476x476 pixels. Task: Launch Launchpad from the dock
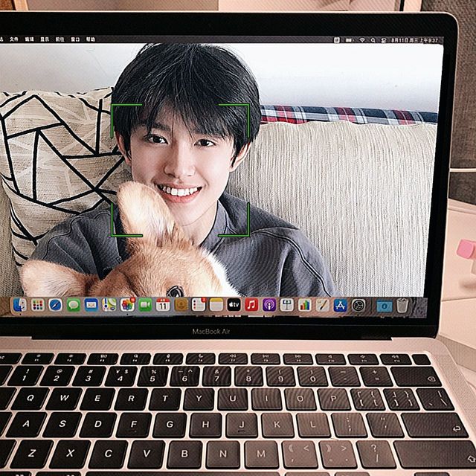[38, 304]
